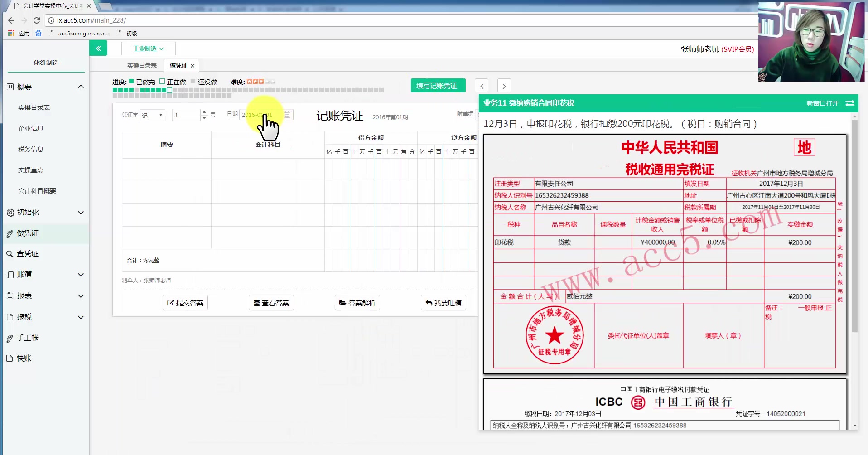Open task in new window via 新窗口打开
The image size is (868, 455).
821,103
